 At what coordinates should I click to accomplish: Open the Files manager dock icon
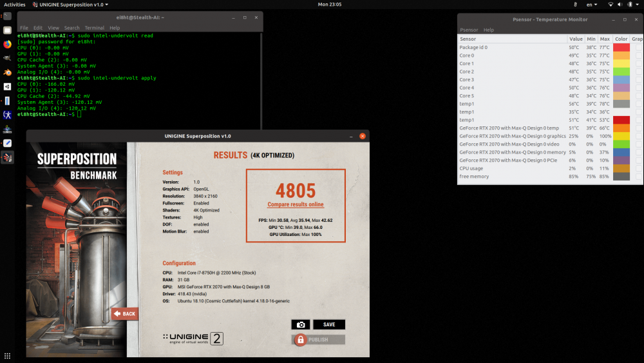[7, 30]
